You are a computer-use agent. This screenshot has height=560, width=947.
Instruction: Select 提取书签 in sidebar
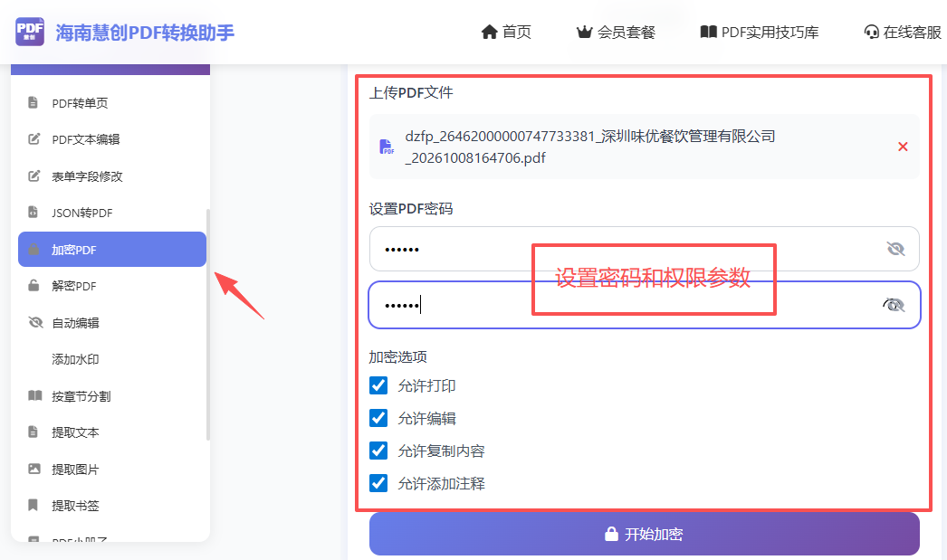pyautogui.click(x=111, y=506)
